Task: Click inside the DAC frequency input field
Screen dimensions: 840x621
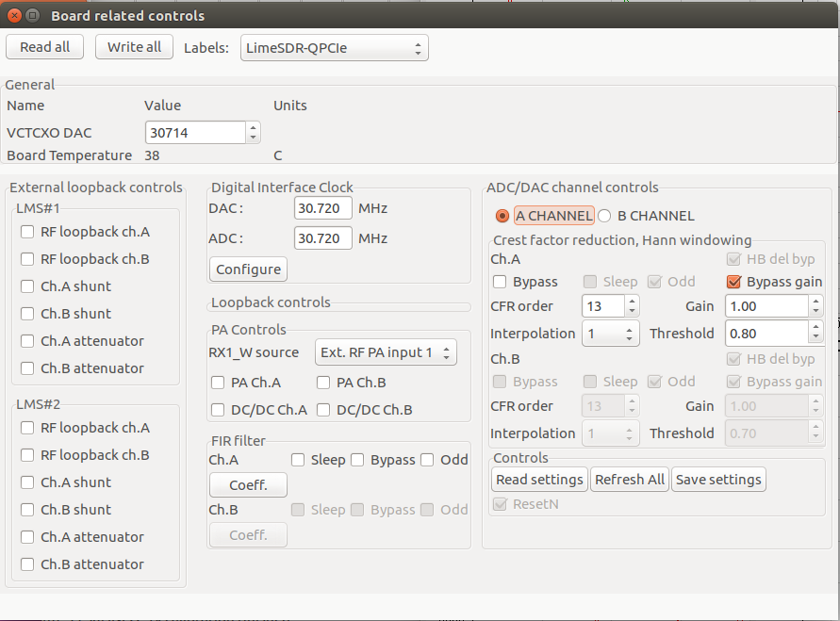Action: [x=323, y=208]
